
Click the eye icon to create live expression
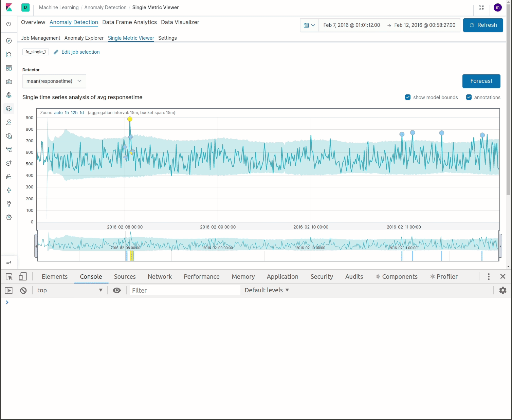coord(117,290)
